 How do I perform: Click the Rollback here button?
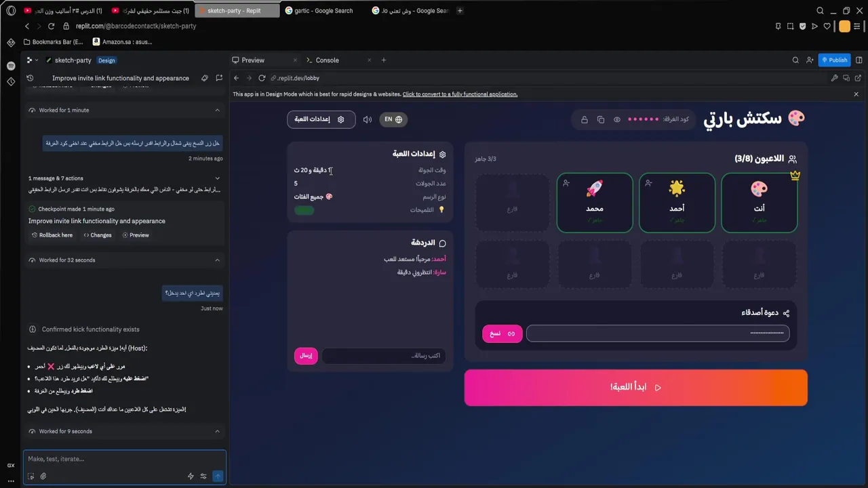point(52,235)
